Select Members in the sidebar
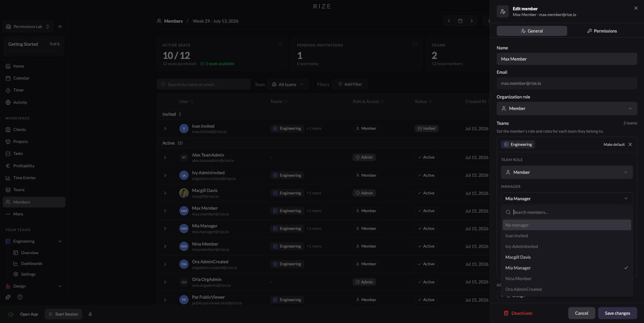The width and height of the screenshot is (644, 323). [34, 202]
